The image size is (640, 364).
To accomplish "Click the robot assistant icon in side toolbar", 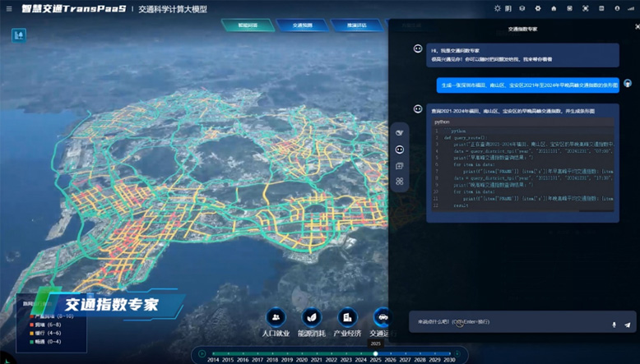I will (x=400, y=150).
